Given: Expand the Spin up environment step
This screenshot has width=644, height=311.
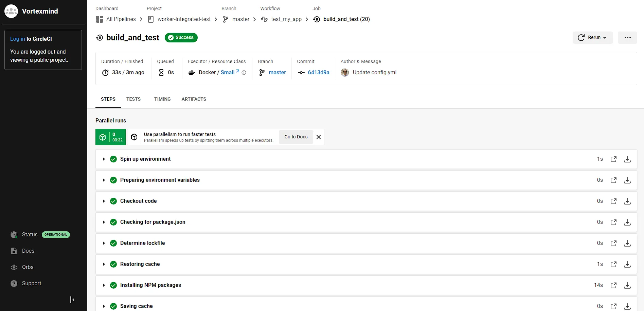Looking at the screenshot, I should point(104,159).
